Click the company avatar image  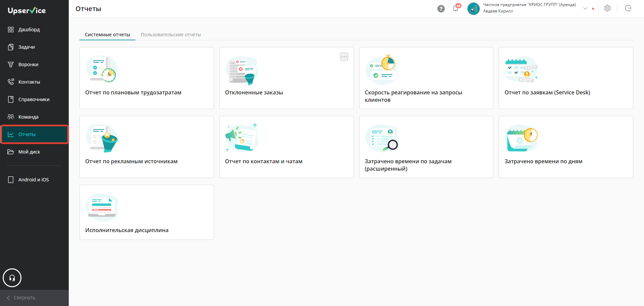click(474, 9)
